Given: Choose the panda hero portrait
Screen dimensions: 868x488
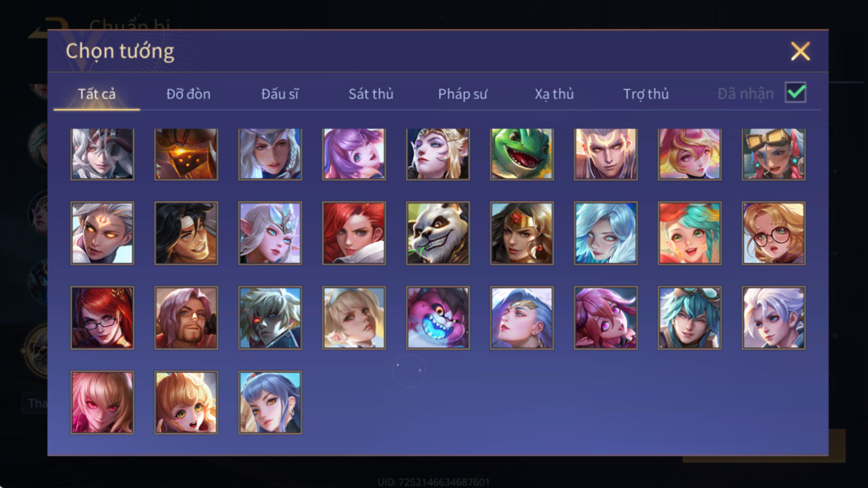Looking at the screenshot, I should pyautogui.click(x=437, y=233).
